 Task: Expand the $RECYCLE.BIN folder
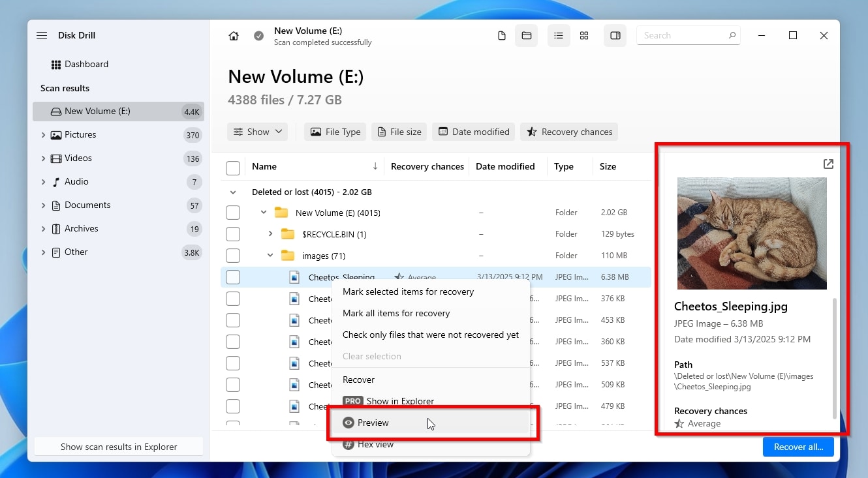tap(270, 233)
